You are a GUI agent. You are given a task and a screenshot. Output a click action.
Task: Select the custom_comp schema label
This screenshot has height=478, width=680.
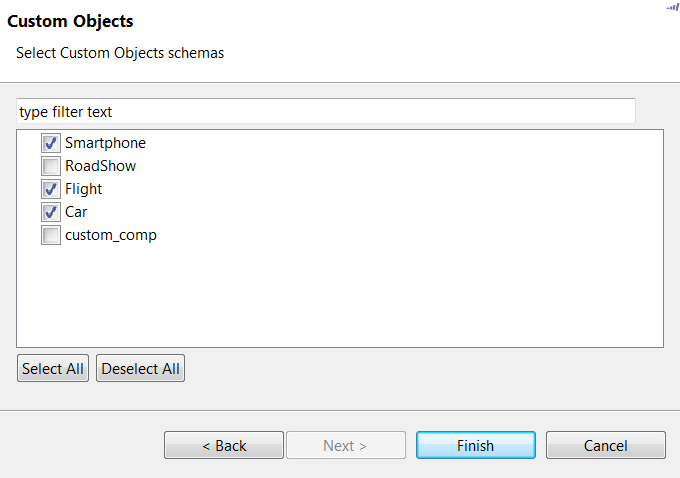[x=111, y=235]
